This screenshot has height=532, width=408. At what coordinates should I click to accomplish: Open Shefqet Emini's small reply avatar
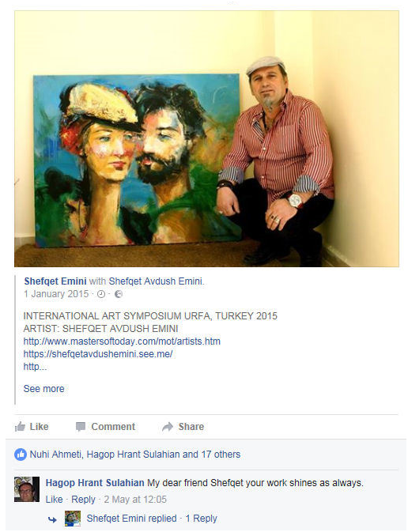[73, 519]
